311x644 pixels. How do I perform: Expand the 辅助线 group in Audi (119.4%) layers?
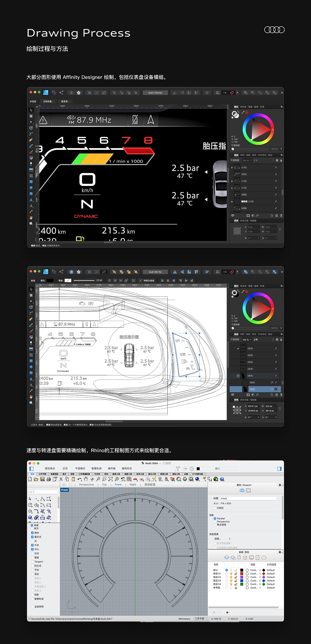click(x=232, y=202)
